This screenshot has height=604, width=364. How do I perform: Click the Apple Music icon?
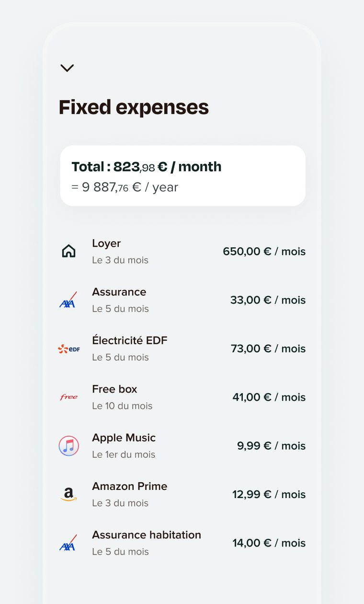click(x=68, y=446)
